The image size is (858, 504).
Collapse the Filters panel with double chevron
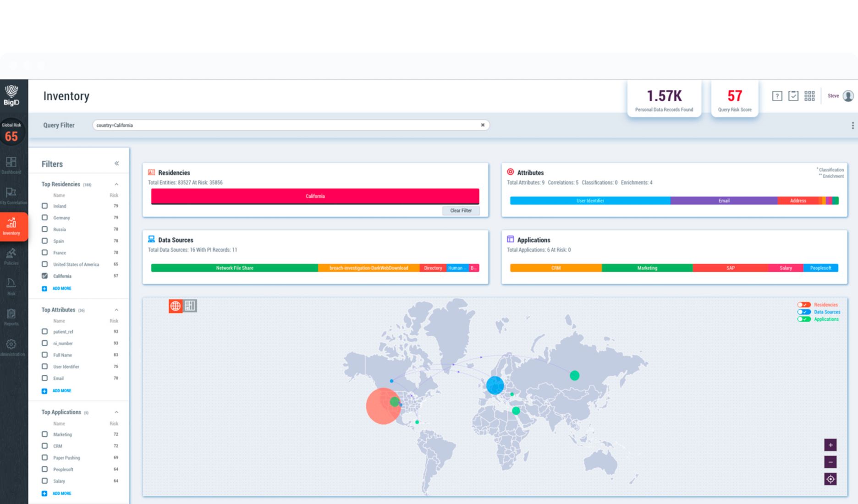point(117,163)
